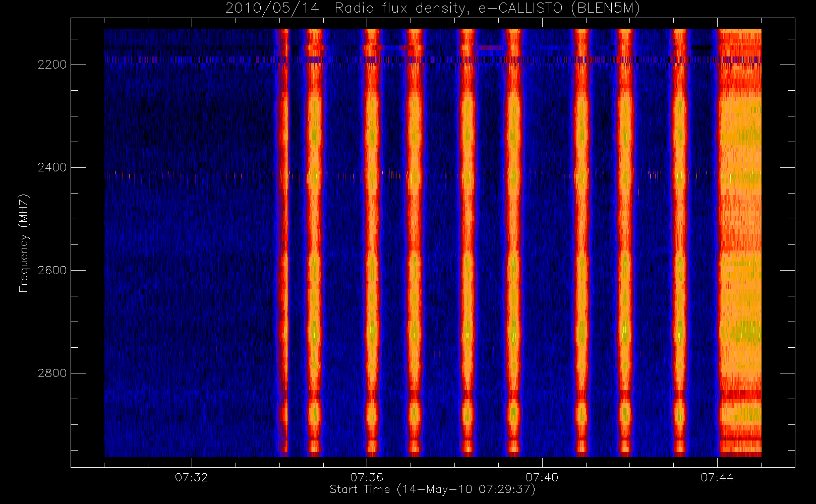Image resolution: width=816 pixels, height=504 pixels.
Task: Click the 2400 frequency axis label
Action: pyautogui.click(x=52, y=167)
